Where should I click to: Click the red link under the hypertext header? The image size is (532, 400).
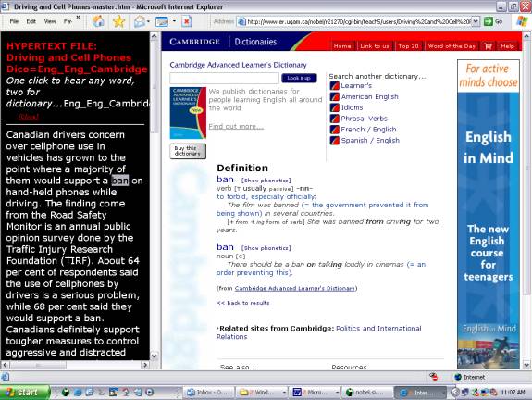coord(28,117)
